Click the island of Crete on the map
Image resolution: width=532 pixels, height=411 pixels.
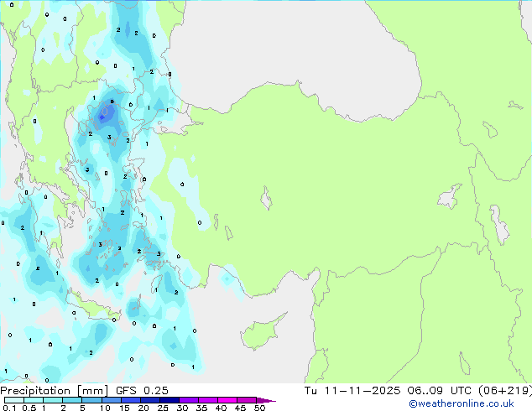click(93, 307)
